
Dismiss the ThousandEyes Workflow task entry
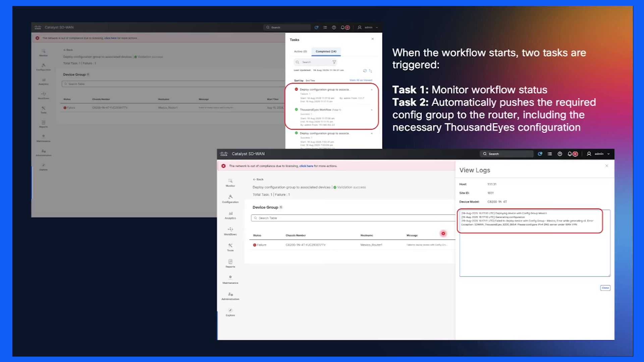372,110
